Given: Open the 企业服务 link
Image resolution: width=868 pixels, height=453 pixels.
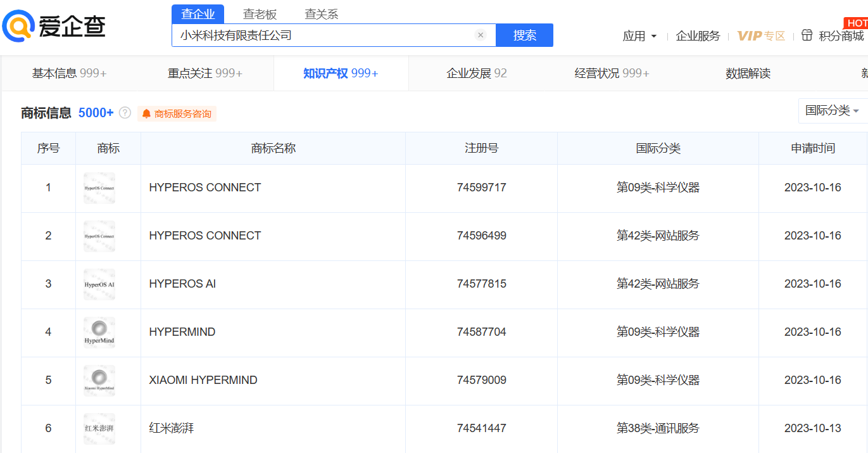Looking at the screenshot, I should 698,36.
